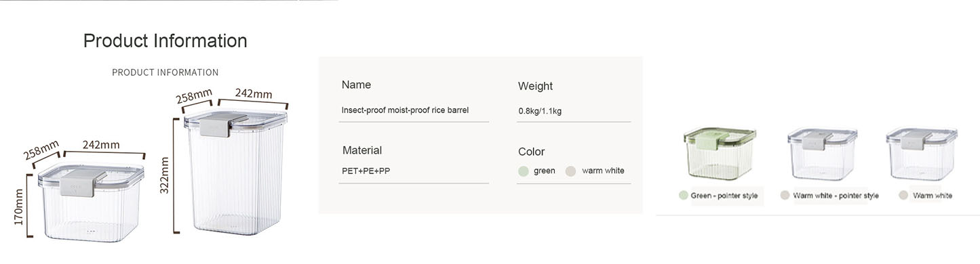Viewport: 980px width, 264px height.
Task: Click the Warm white - pointer style label
Action: (836, 196)
